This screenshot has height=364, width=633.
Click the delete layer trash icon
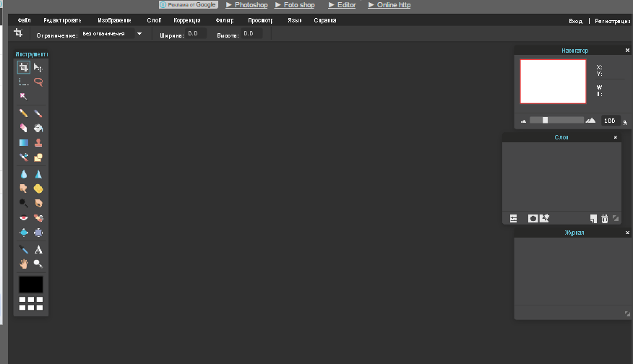pyautogui.click(x=605, y=218)
